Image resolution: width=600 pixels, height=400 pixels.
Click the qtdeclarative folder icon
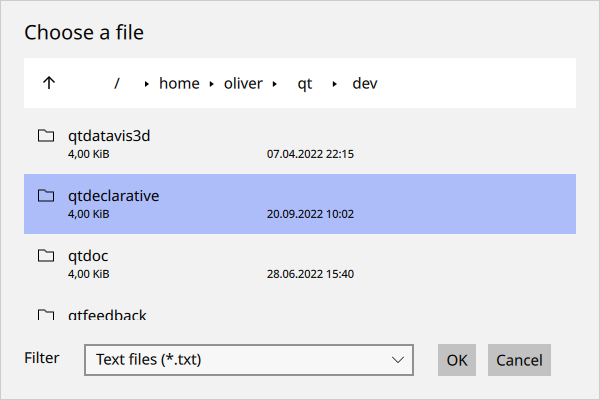(x=45, y=196)
